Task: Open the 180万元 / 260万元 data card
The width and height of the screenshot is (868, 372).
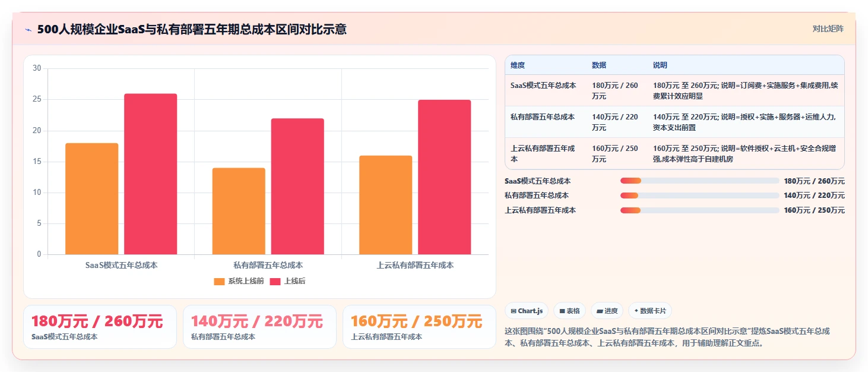Action: point(100,327)
